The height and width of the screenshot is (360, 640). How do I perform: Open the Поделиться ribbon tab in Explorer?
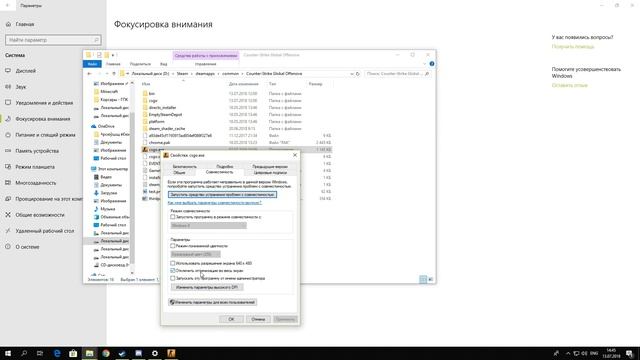pos(140,64)
